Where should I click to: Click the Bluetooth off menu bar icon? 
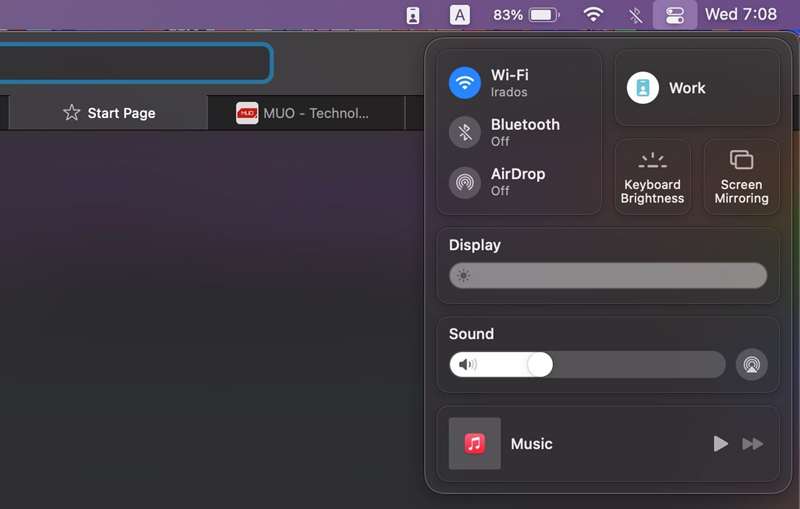[x=635, y=15]
